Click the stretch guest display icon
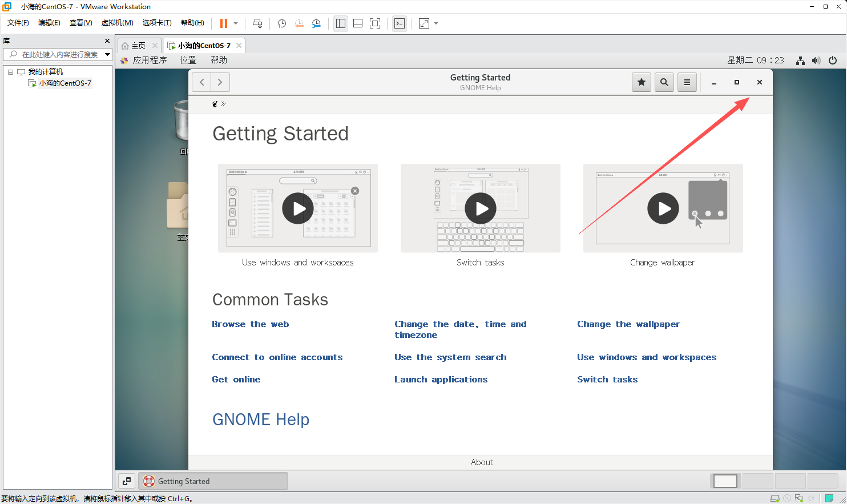The image size is (847, 504). [x=424, y=23]
